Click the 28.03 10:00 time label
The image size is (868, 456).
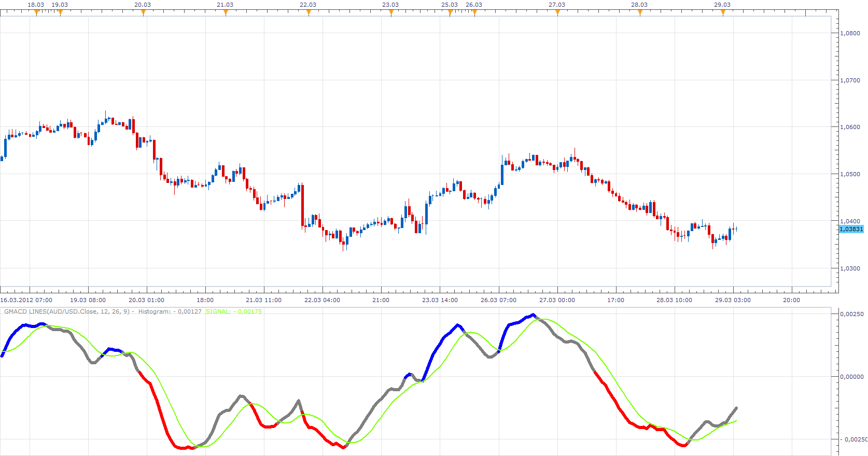[x=675, y=300]
